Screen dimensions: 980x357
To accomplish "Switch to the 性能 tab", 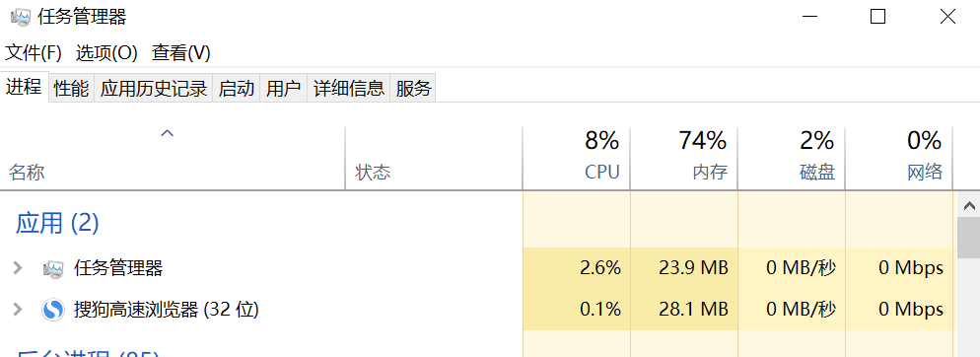I will click(x=71, y=89).
